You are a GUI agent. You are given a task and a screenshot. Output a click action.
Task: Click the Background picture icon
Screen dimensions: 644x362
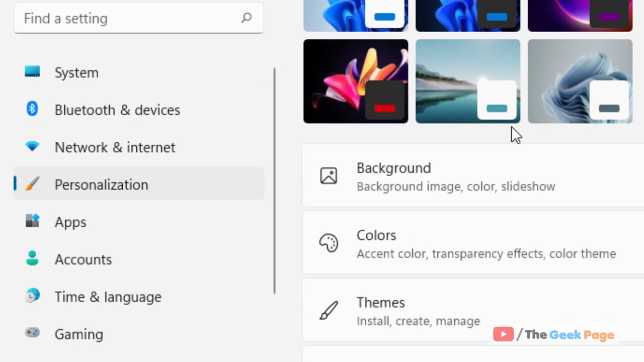(329, 175)
